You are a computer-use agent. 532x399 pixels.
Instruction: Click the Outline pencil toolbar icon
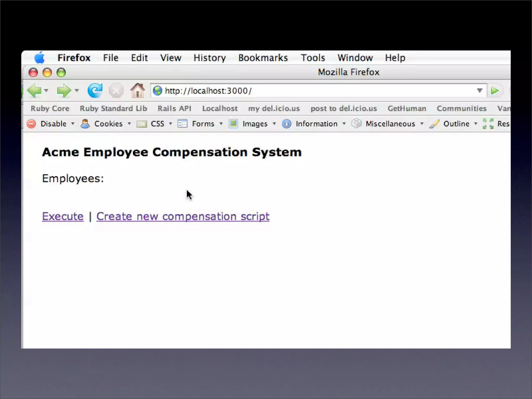(x=434, y=124)
